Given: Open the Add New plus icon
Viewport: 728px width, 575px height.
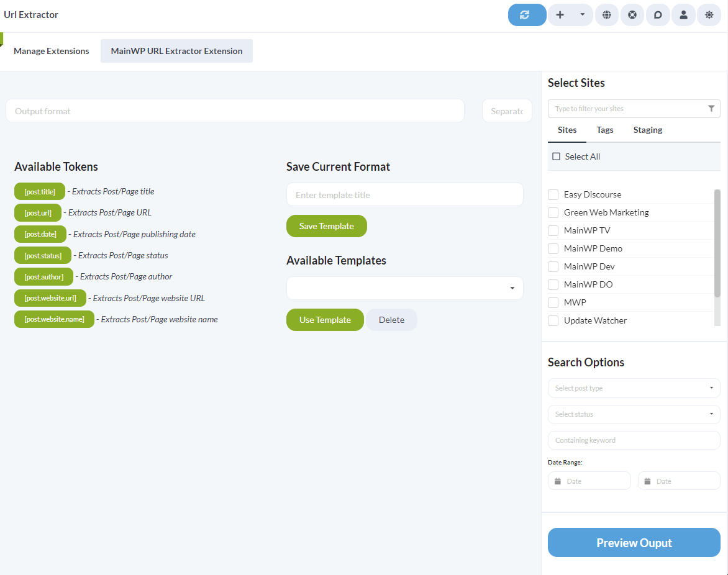Looking at the screenshot, I should coord(560,14).
